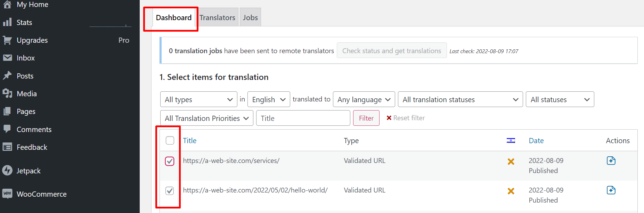The image size is (644, 213).
Task: Sort by the Date column header
Action: (536, 140)
